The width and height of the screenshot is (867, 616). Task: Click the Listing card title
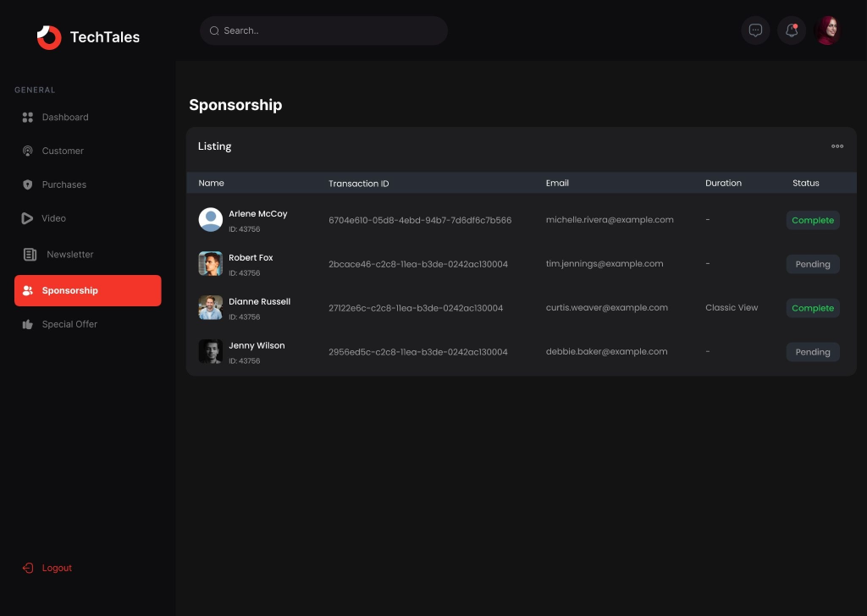214,146
